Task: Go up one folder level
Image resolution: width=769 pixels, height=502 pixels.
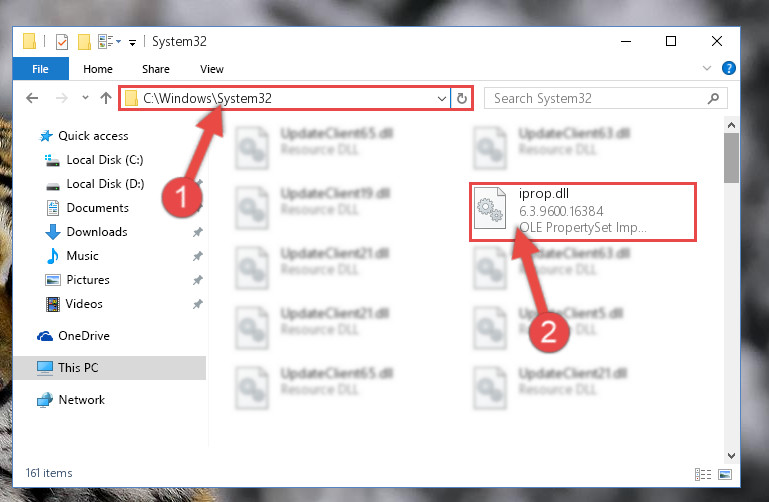Action: [x=105, y=98]
